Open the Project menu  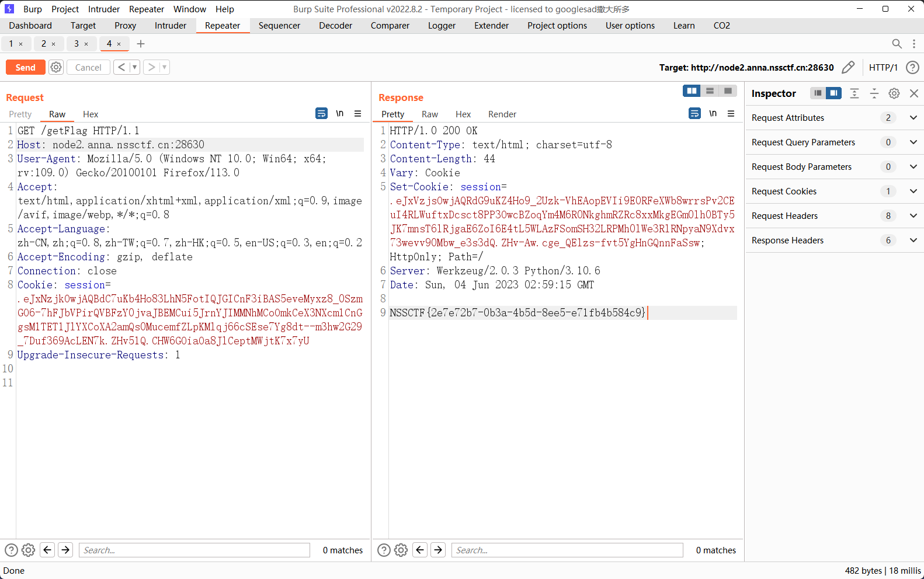(x=65, y=9)
